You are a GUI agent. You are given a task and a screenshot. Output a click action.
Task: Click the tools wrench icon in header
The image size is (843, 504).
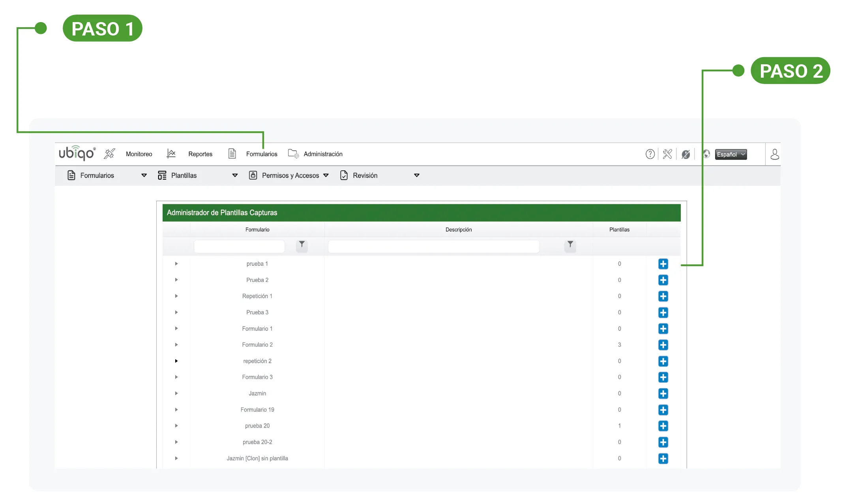pos(667,154)
